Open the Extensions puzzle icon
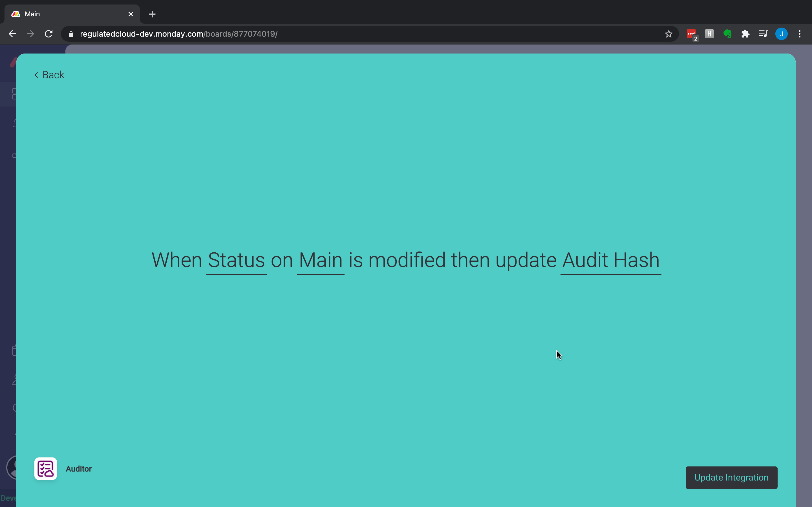 coord(745,34)
